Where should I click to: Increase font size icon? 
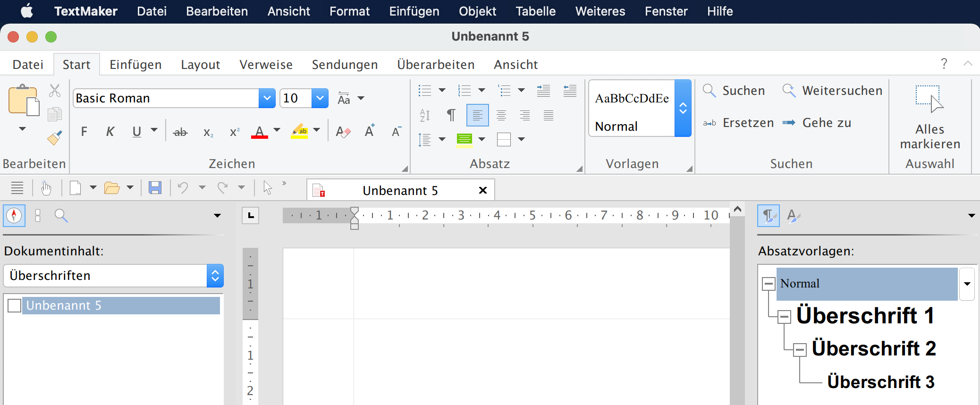tap(370, 131)
